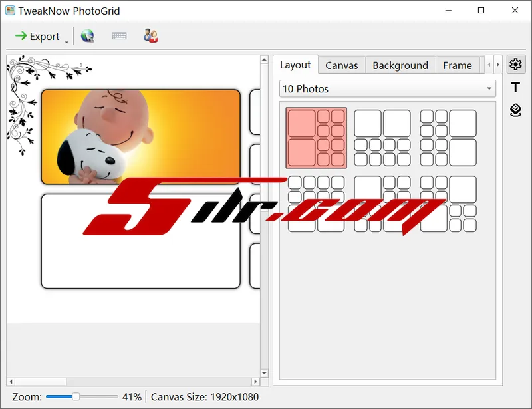Switch to the Layout tab

295,65
